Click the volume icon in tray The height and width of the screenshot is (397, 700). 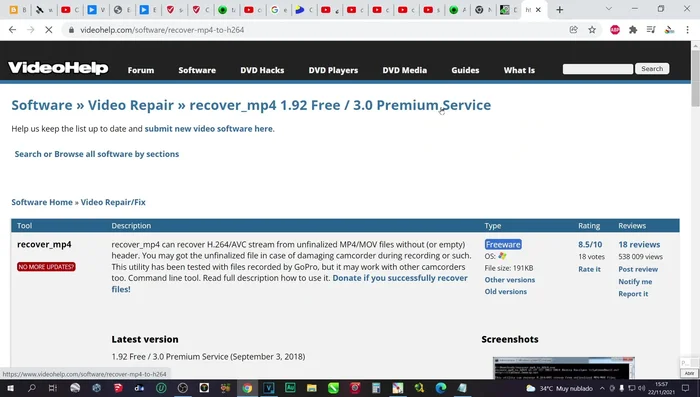pyautogui.click(x=642, y=388)
